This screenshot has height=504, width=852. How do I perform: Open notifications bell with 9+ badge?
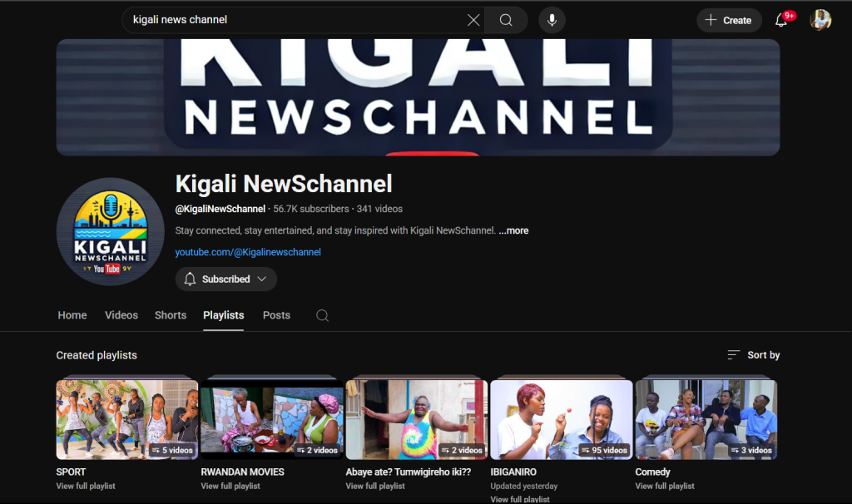pyautogui.click(x=781, y=20)
